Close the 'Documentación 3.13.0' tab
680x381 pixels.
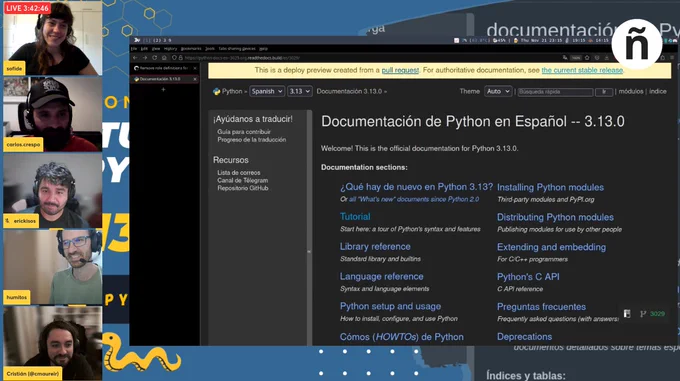coord(195,79)
